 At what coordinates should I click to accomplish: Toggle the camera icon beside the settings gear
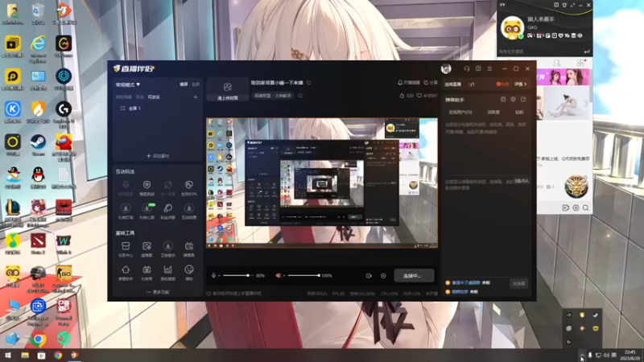coord(369,276)
